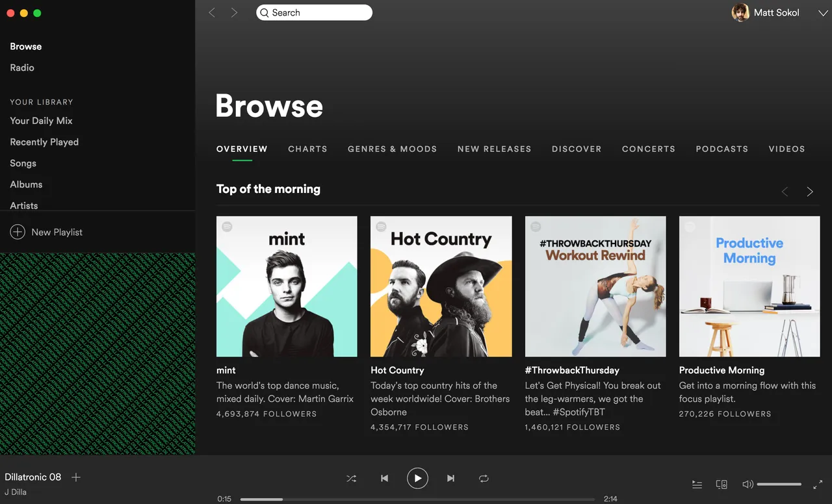Open the devices available menu
Viewport: 832px width, 504px height.
[721, 485]
